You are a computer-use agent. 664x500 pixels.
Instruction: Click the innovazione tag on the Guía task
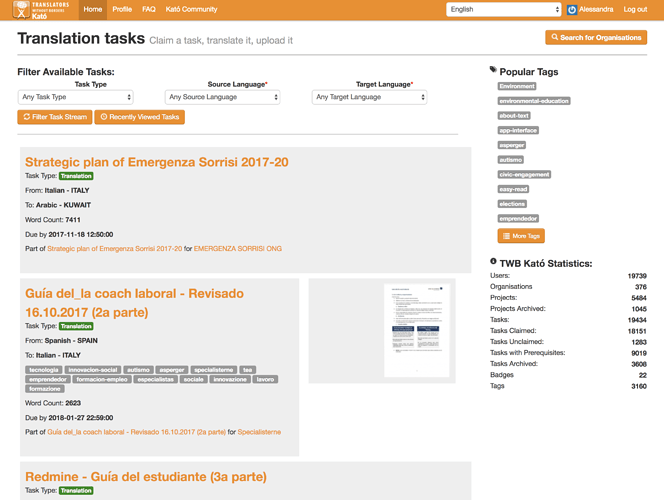click(x=230, y=379)
